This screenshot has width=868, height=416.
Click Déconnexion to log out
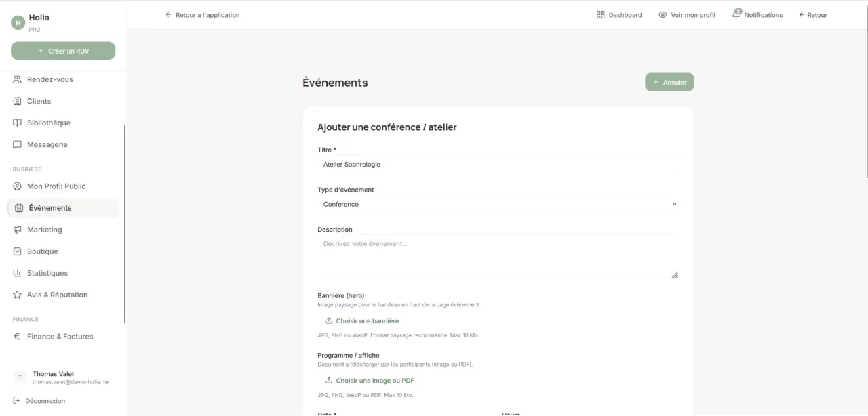[x=39, y=401]
